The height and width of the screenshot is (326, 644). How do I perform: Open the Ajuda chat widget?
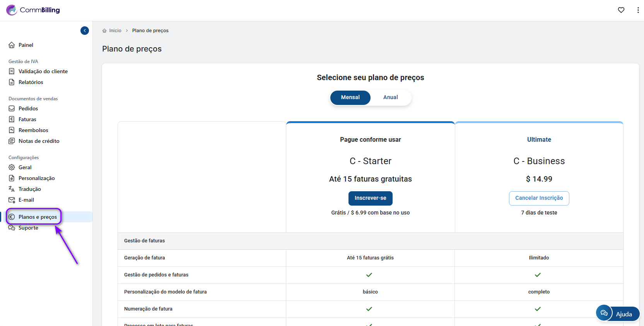(x=617, y=314)
